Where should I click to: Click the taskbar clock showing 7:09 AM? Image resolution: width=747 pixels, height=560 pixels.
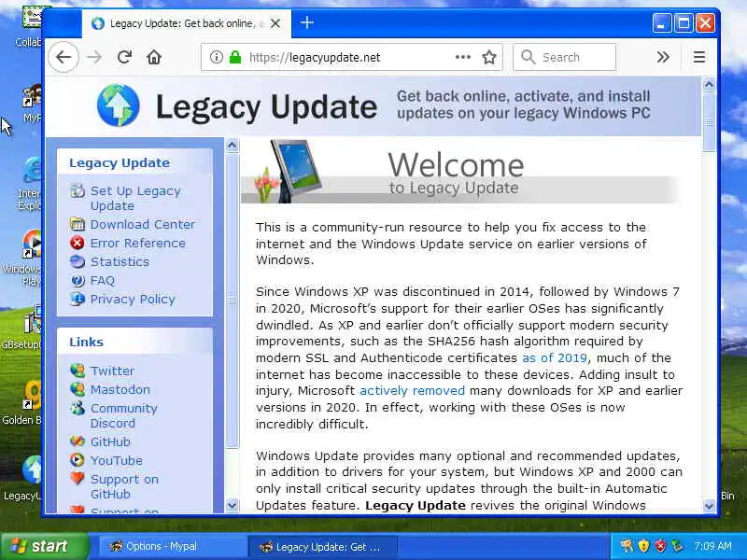tap(712, 546)
